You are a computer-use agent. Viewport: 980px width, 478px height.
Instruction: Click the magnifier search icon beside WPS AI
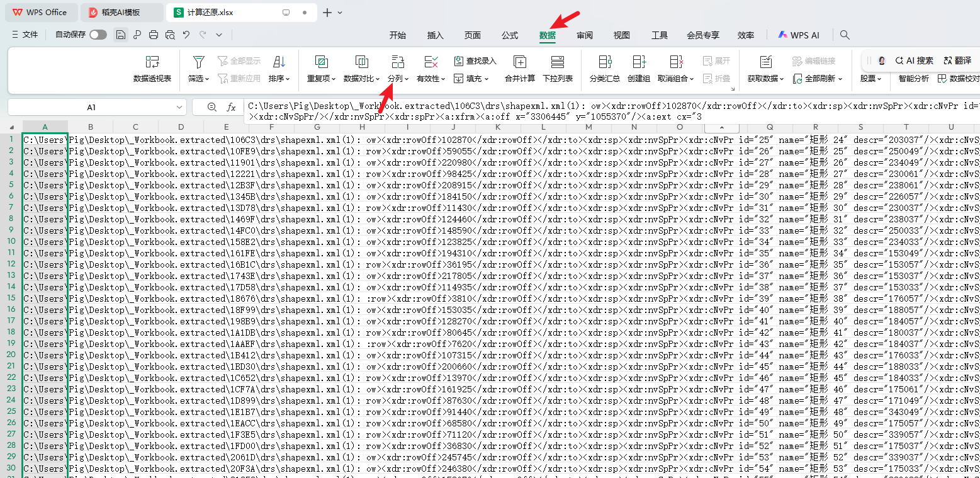pyautogui.click(x=845, y=35)
